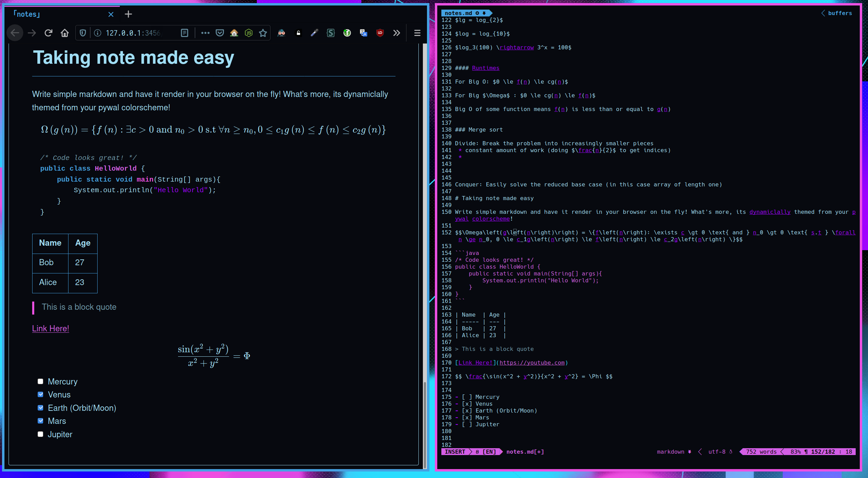Expand the browser extensions dropdown
868x478 pixels.
coord(397,33)
